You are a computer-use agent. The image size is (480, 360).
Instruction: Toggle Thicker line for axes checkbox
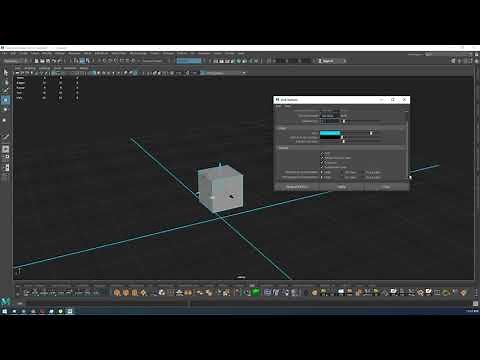click(322, 158)
